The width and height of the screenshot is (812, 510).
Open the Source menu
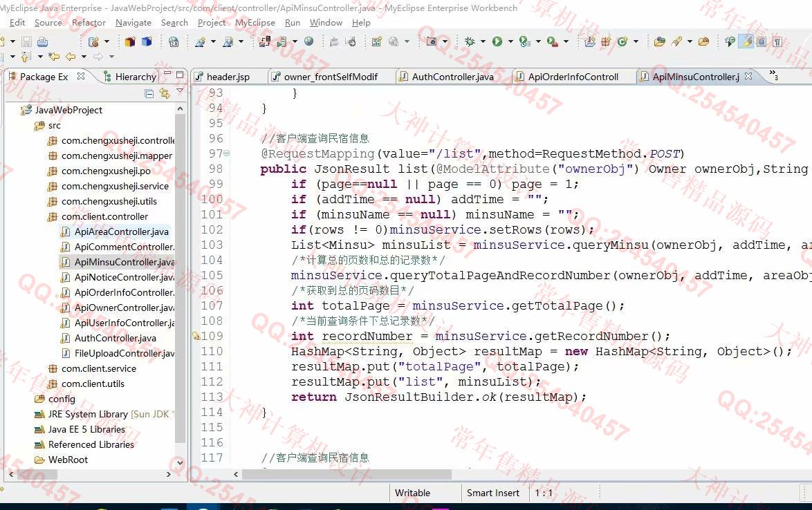(48, 23)
